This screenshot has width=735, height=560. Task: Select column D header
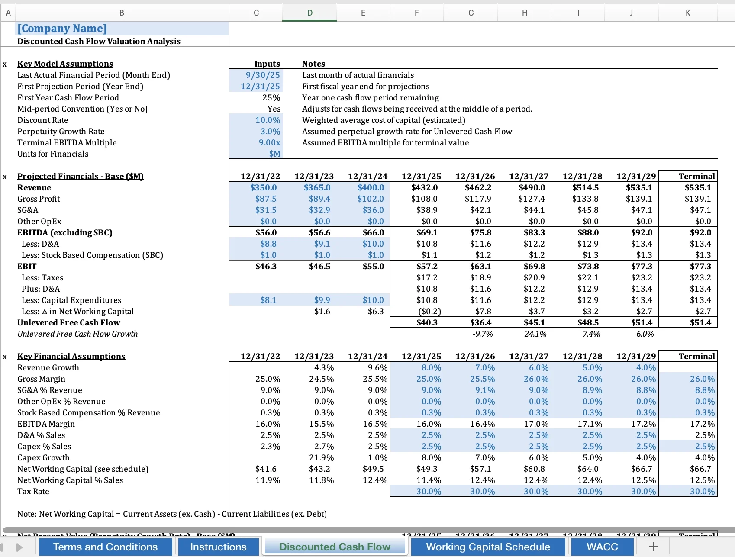click(x=309, y=13)
